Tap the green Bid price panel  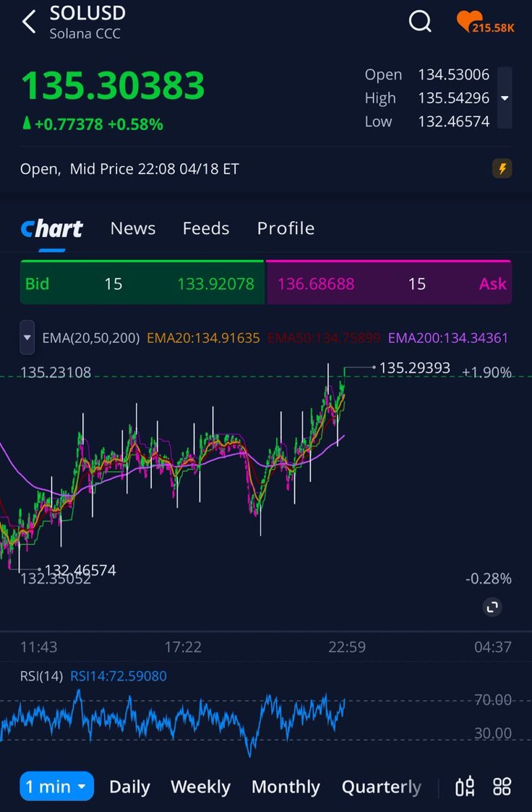(x=142, y=282)
